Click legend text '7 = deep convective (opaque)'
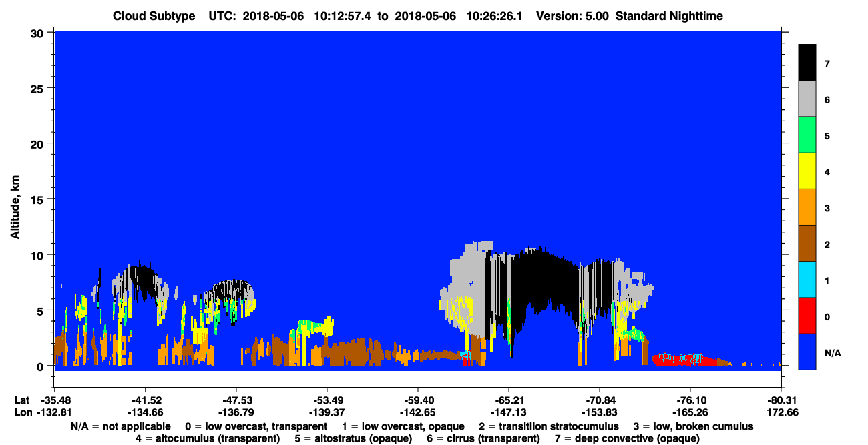 click(x=627, y=438)
